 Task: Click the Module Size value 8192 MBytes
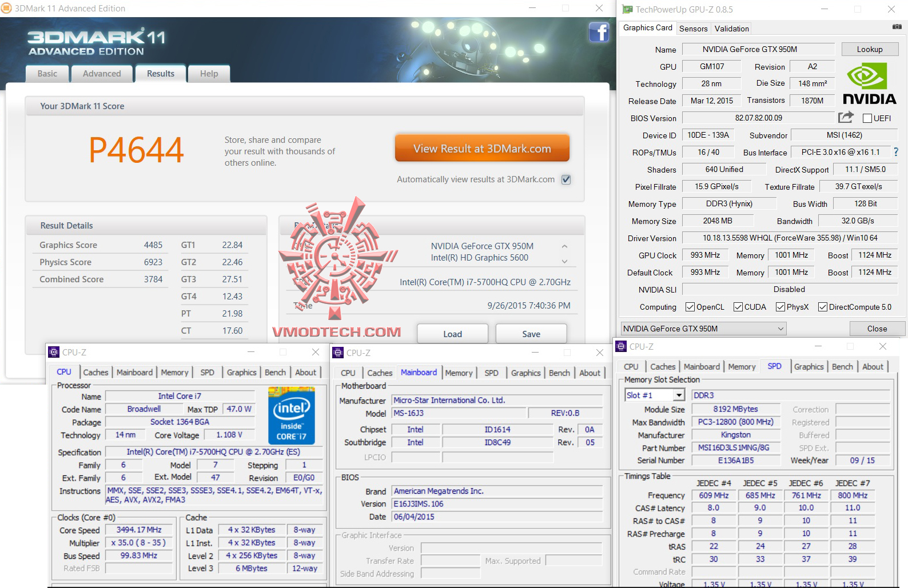point(736,409)
